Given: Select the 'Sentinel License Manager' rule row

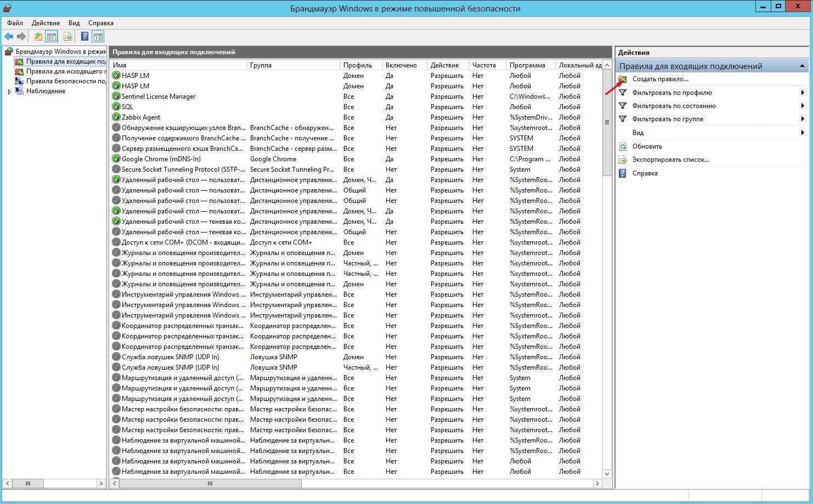Looking at the screenshot, I should (357, 97).
